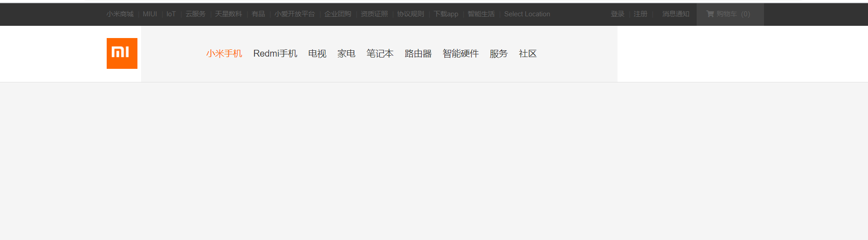Select 智能硬件 navigation item
868x240 pixels.
(x=461, y=53)
